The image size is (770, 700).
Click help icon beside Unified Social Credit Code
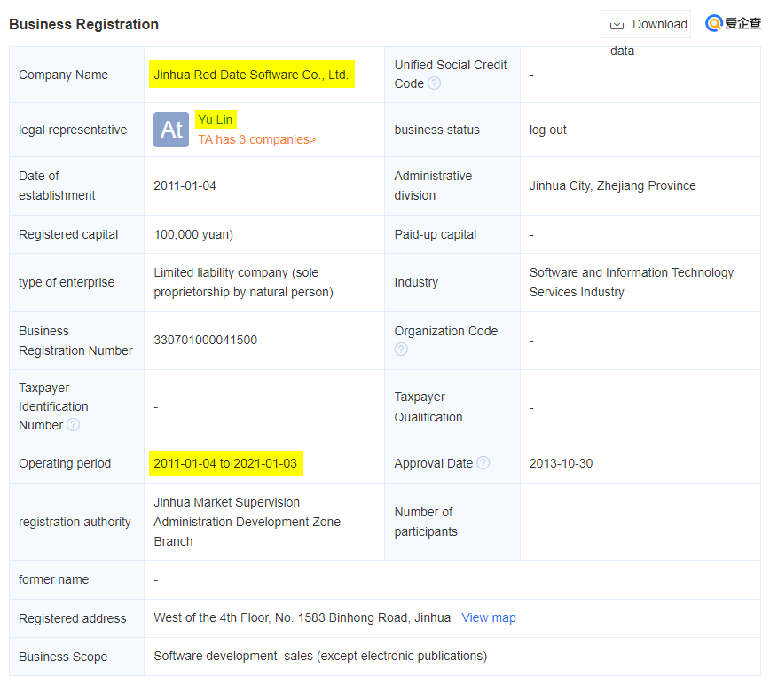[434, 83]
